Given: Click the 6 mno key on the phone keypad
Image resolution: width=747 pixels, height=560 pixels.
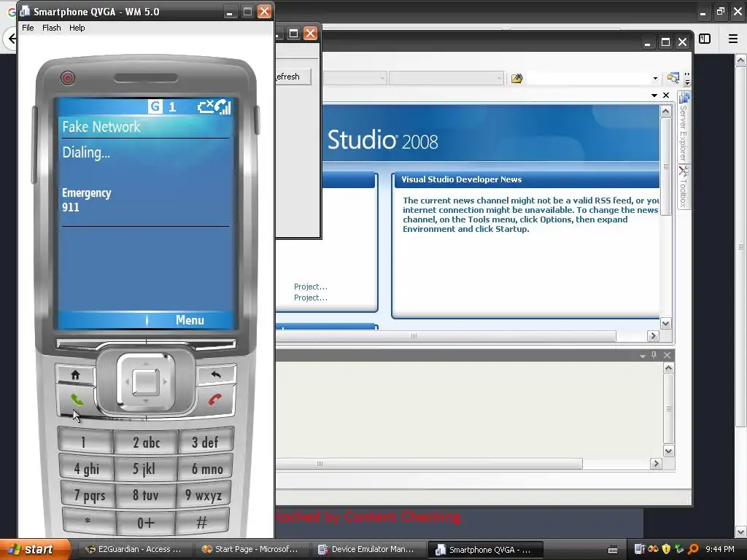Looking at the screenshot, I should pyautogui.click(x=206, y=469).
